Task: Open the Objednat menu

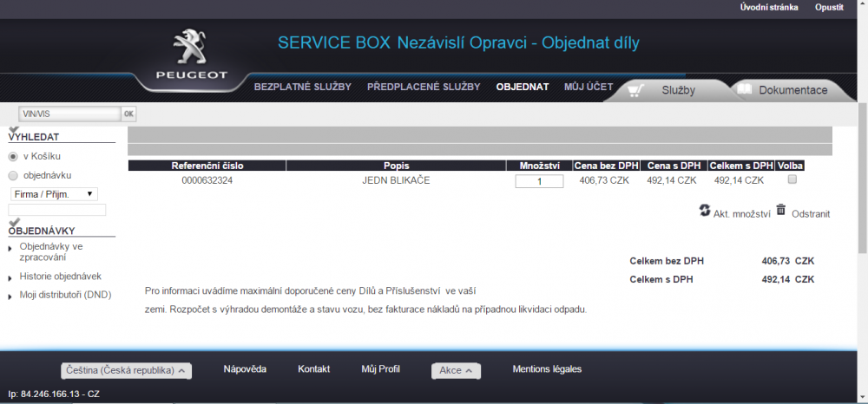Action: pos(523,87)
